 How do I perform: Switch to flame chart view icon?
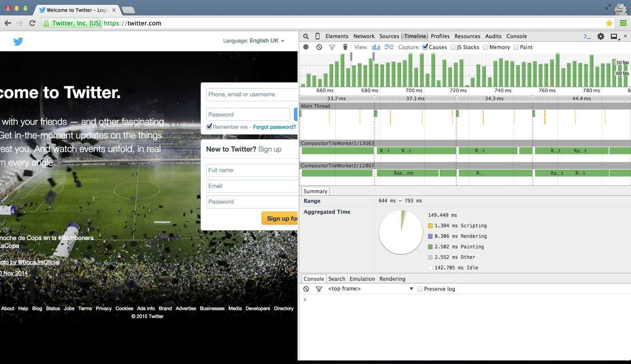point(389,47)
